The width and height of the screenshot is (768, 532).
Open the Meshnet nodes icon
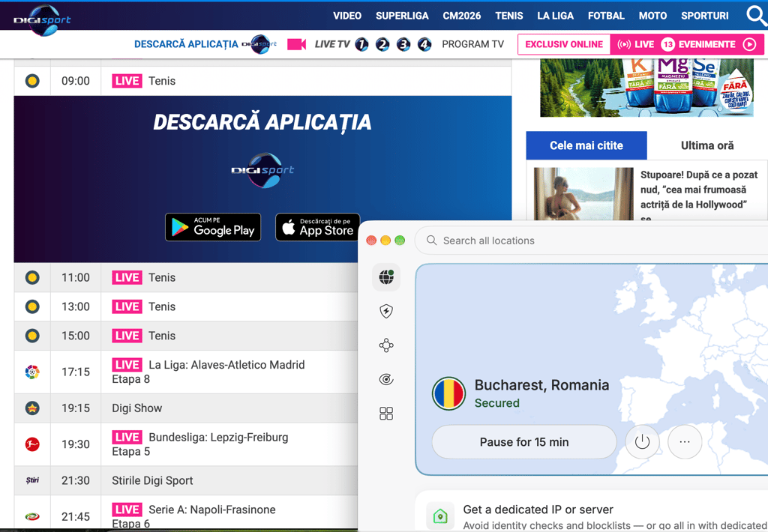coord(386,345)
